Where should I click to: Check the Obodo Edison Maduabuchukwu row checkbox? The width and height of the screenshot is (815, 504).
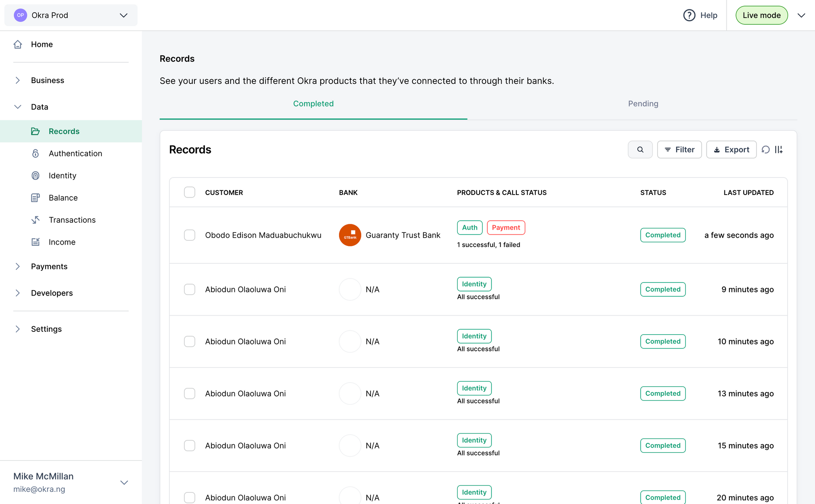coord(189,235)
